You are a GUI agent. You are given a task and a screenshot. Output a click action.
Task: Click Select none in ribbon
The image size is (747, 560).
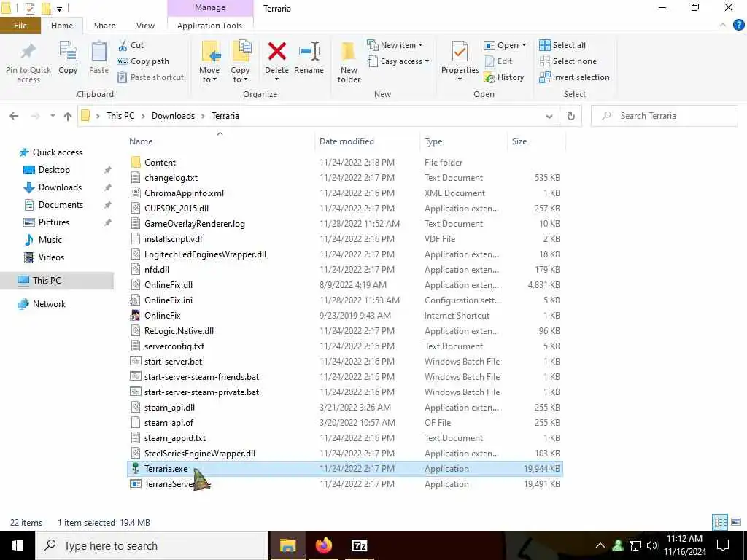[568, 61]
